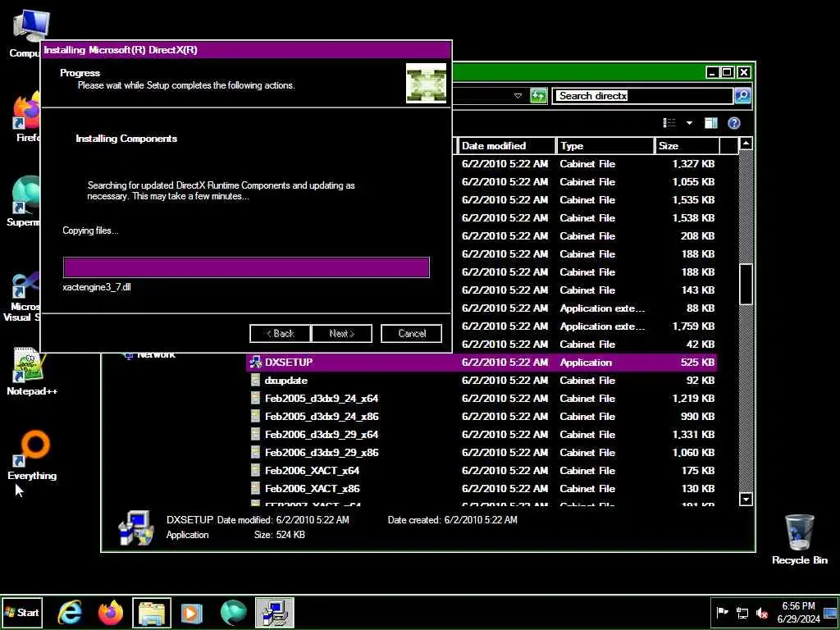Click the 42 KB size cell

click(x=701, y=344)
